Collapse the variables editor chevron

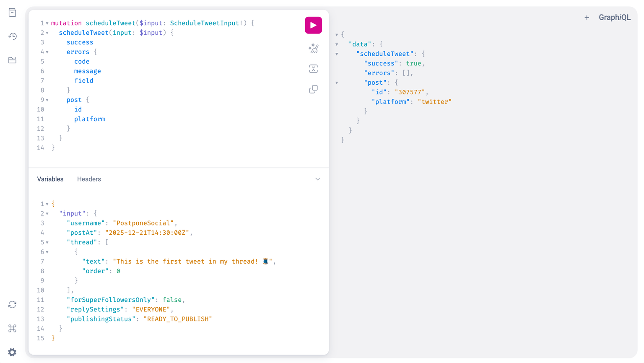317,179
